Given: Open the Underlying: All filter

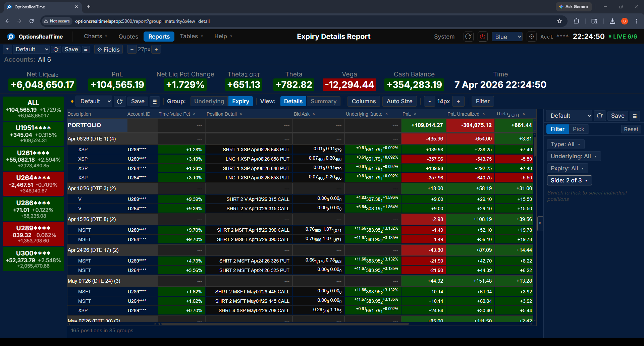Looking at the screenshot, I should [574, 156].
